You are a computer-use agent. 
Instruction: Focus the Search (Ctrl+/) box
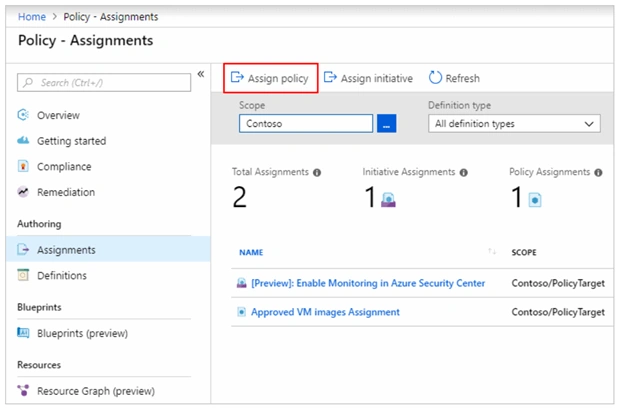click(104, 82)
